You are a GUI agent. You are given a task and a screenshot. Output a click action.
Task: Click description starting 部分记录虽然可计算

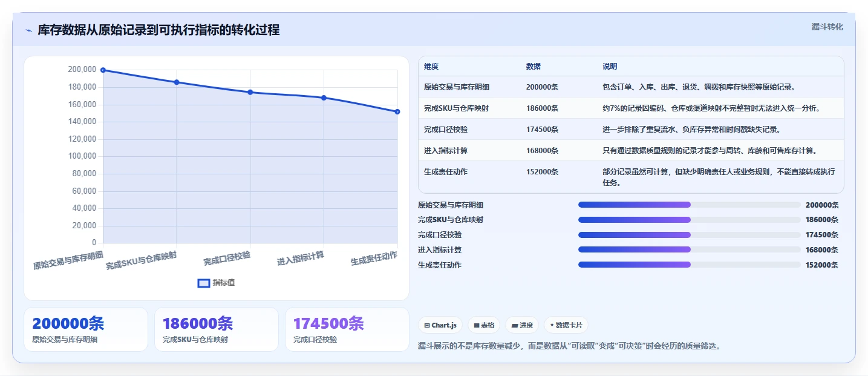pos(717,177)
